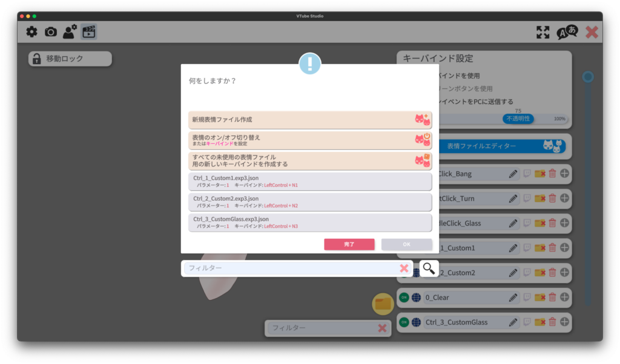Toggle the green ON switch for 0_Clear

[404, 297]
